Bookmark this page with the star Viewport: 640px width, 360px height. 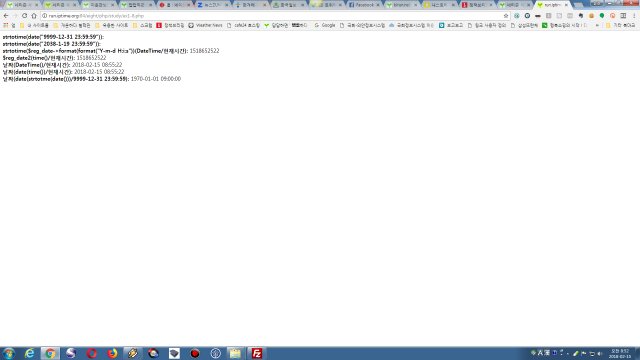[506, 16]
